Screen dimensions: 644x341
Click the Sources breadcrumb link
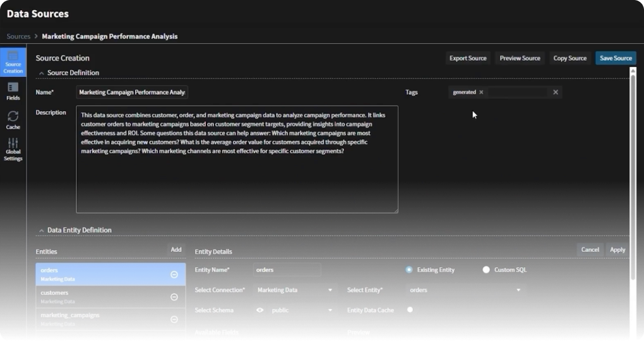pos(18,37)
